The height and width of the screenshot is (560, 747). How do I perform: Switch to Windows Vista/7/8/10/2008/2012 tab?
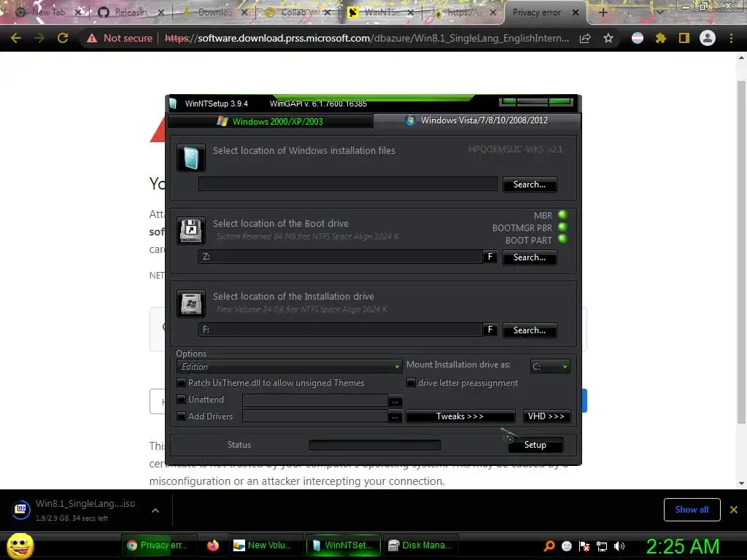point(477,120)
